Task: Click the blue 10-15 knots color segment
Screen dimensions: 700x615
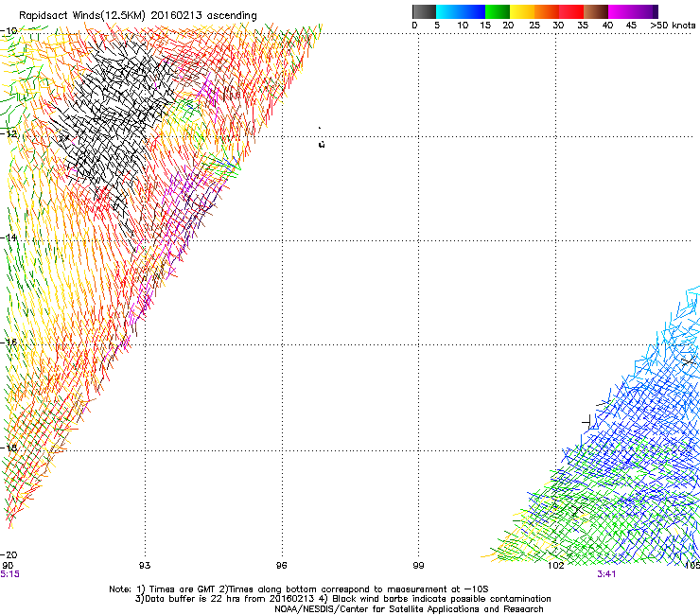Action: 473,11
